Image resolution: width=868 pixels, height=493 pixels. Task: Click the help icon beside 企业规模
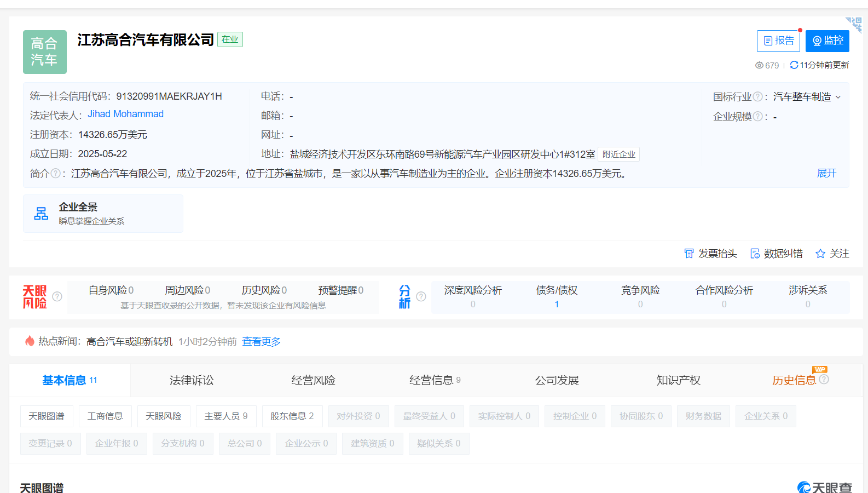click(757, 116)
